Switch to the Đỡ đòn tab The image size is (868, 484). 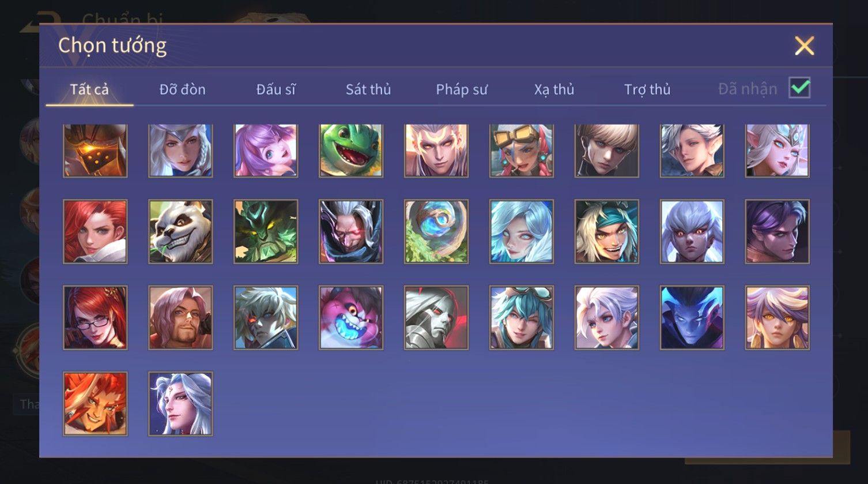pyautogui.click(x=182, y=89)
